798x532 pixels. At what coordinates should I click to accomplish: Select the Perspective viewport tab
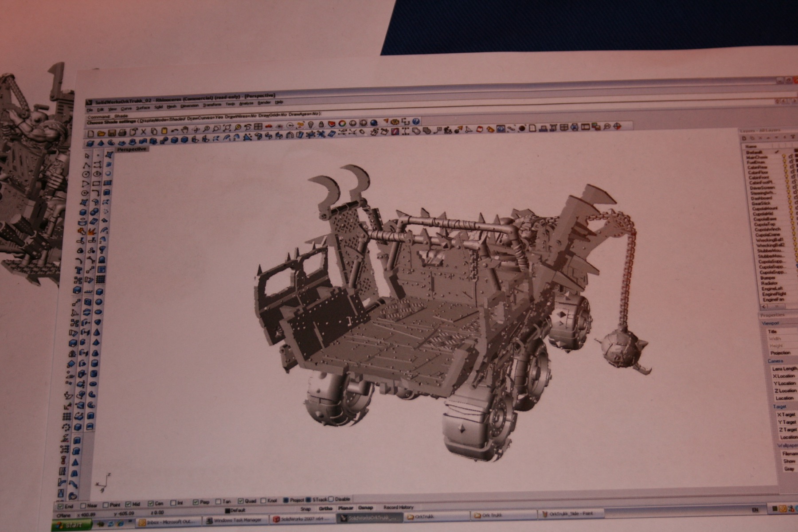(132, 149)
